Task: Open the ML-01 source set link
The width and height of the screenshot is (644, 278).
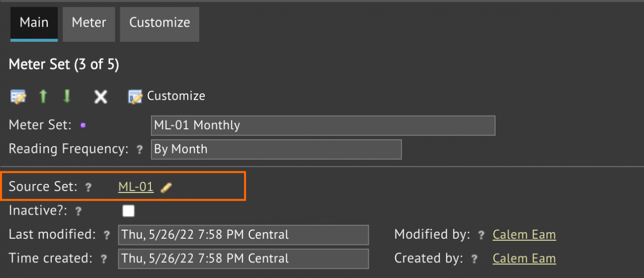Action: coord(136,187)
